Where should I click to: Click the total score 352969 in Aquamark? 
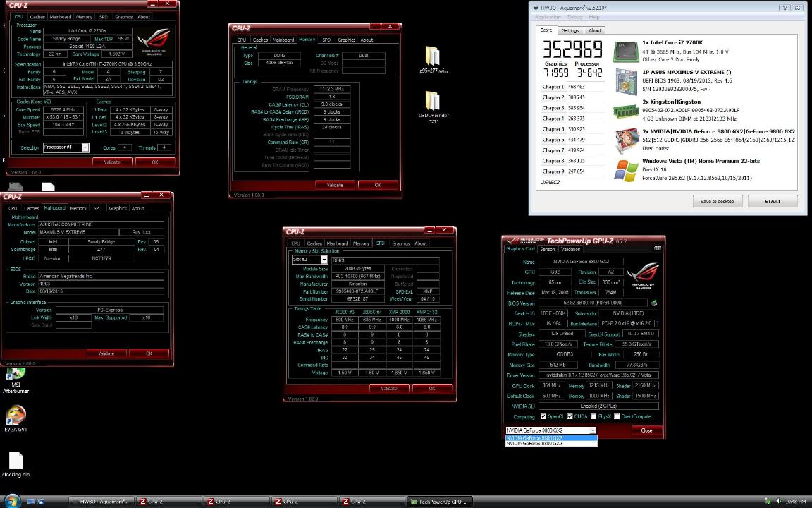(573, 49)
